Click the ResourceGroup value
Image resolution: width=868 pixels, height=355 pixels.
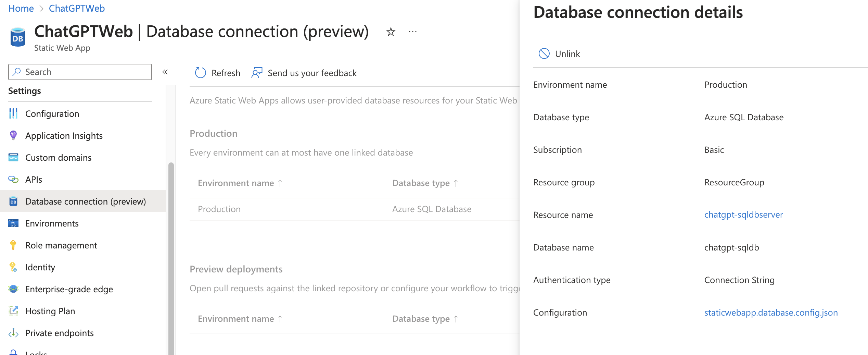[734, 182]
